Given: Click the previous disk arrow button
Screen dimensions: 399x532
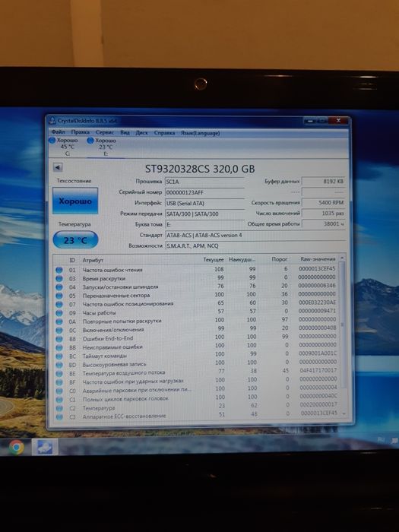Looking at the screenshot, I should click(x=58, y=167).
